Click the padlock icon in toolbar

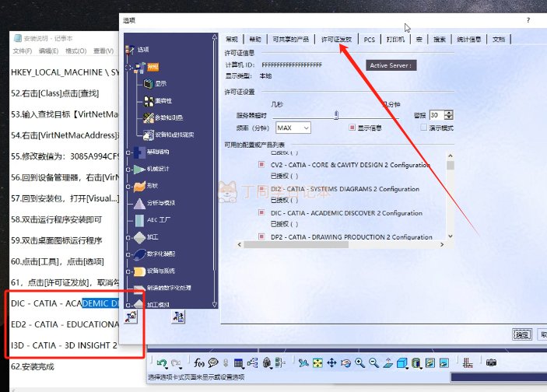[267, 363]
